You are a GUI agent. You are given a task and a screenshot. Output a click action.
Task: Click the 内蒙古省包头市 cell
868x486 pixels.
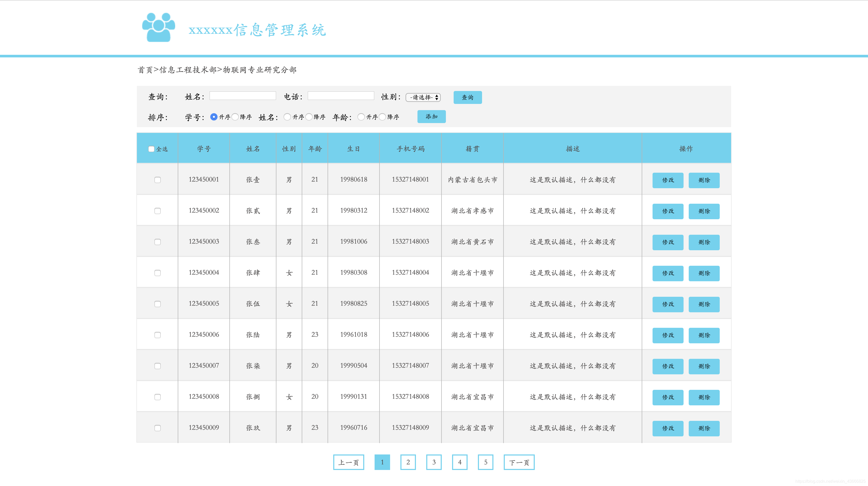pyautogui.click(x=472, y=180)
